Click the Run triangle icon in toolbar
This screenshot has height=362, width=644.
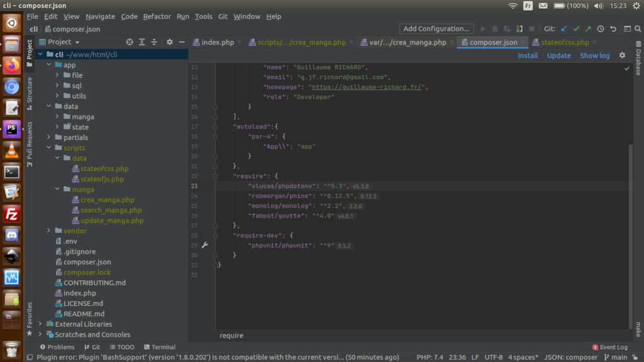483,29
